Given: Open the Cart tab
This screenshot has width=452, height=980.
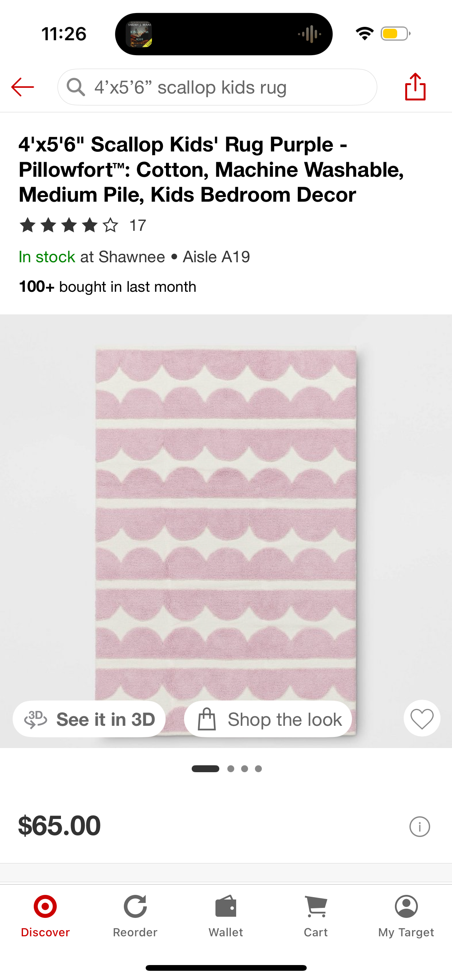Looking at the screenshot, I should (316, 917).
